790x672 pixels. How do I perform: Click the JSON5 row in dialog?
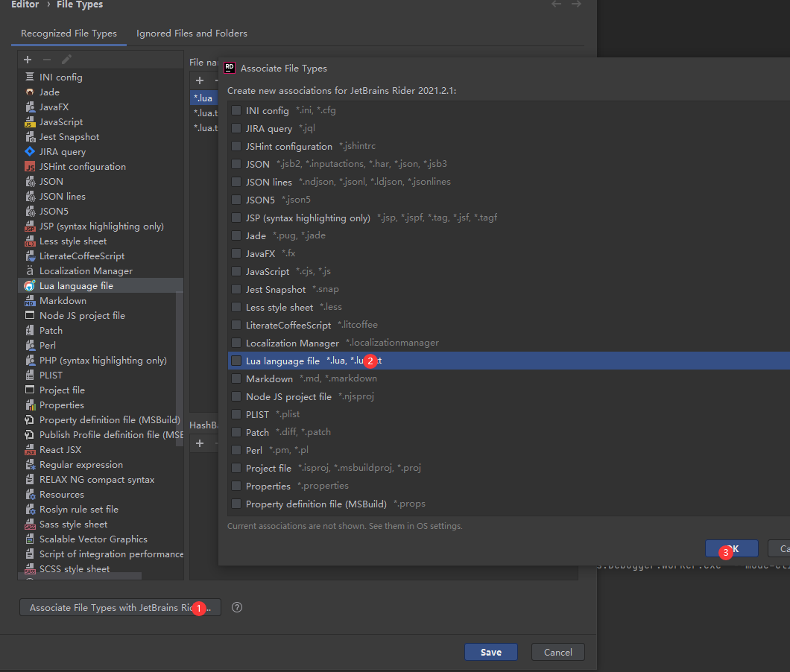tap(509, 200)
